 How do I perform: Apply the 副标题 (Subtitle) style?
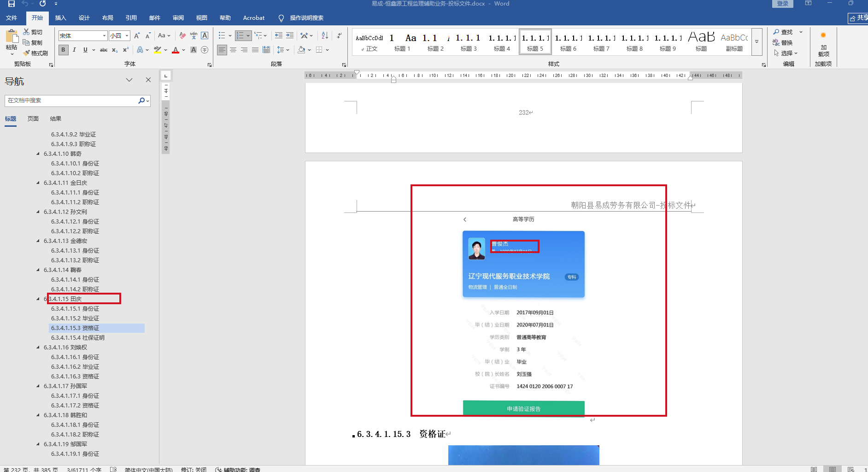coord(734,41)
